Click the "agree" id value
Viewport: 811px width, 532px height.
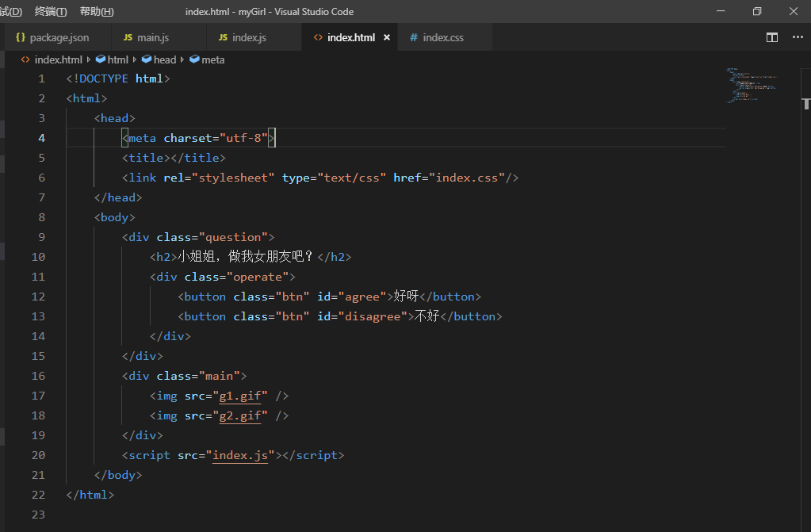click(362, 297)
